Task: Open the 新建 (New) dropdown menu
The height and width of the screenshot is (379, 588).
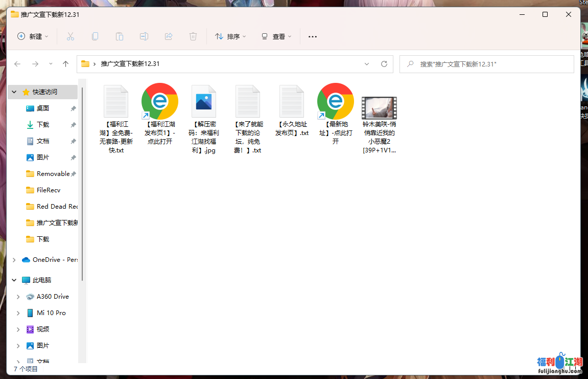Action: click(x=33, y=36)
